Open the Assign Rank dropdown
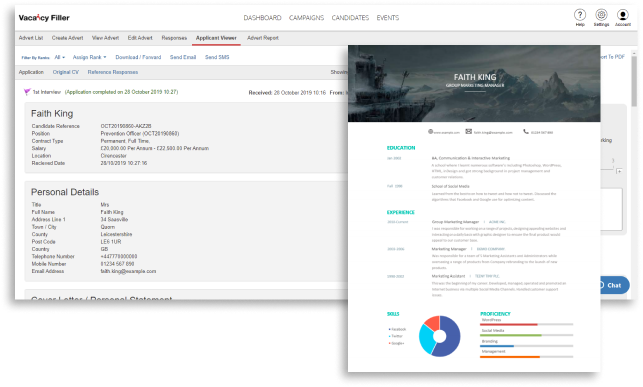Screen dimensions: 643x387 click(x=89, y=57)
